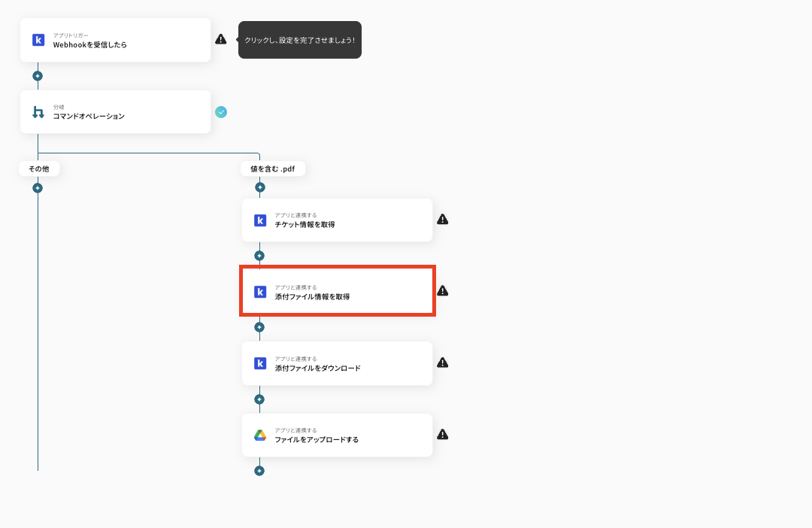Image resolution: width=812 pixels, height=528 pixels.
Task: Click the branch icon on コマンドオペレーション
Action: click(38, 112)
